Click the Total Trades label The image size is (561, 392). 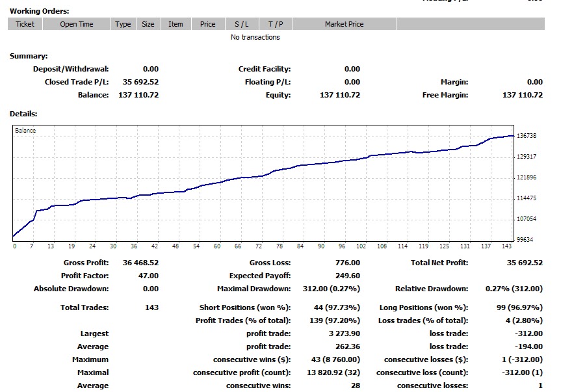85,307
